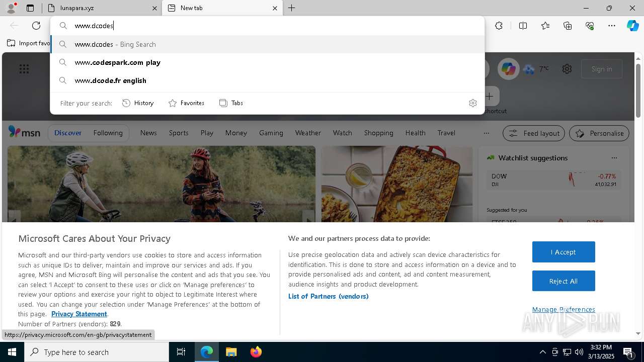Filter search by Favorites

(187, 103)
